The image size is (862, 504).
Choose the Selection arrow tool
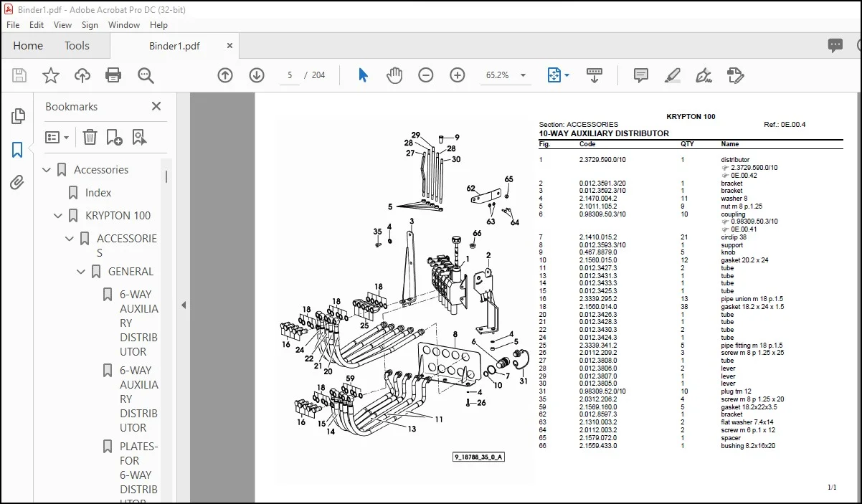(363, 75)
